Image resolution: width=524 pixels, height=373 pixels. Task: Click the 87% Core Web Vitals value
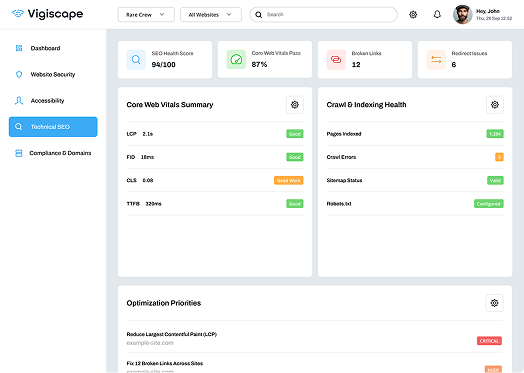(x=259, y=64)
